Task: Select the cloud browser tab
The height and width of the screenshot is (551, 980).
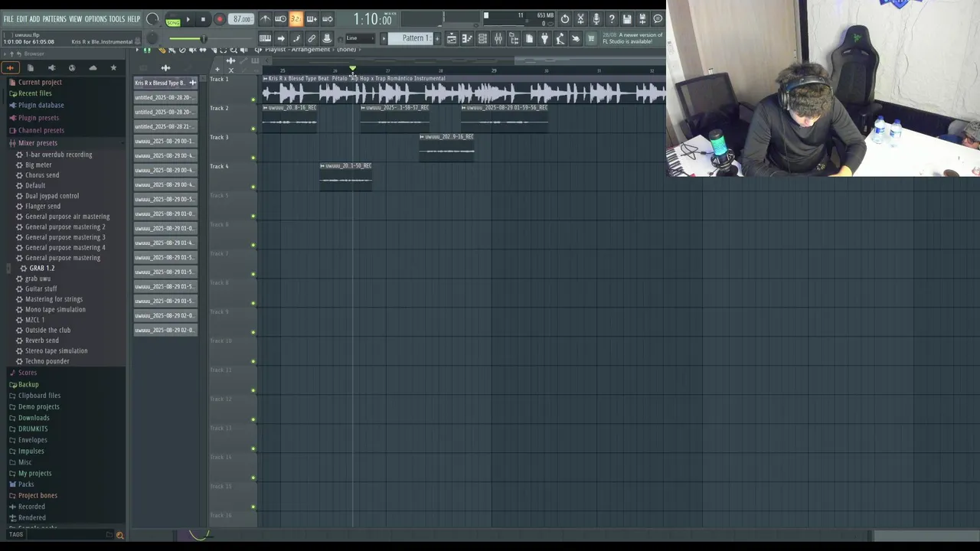Action: (93, 67)
